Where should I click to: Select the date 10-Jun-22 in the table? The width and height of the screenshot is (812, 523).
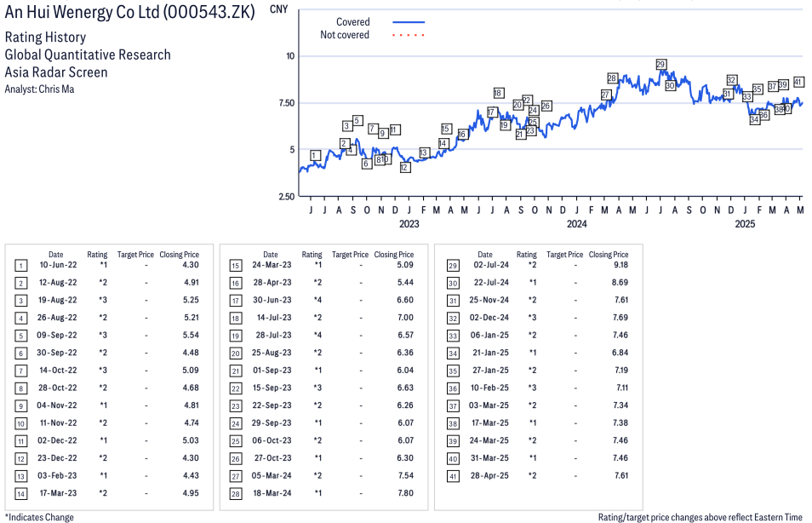point(58,265)
